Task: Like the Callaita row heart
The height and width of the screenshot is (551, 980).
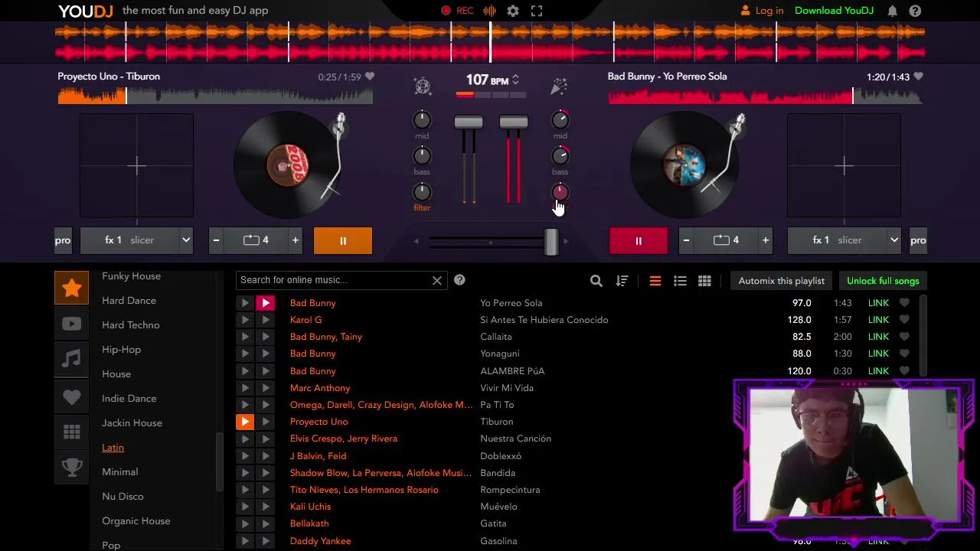Action: pos(904,337)
